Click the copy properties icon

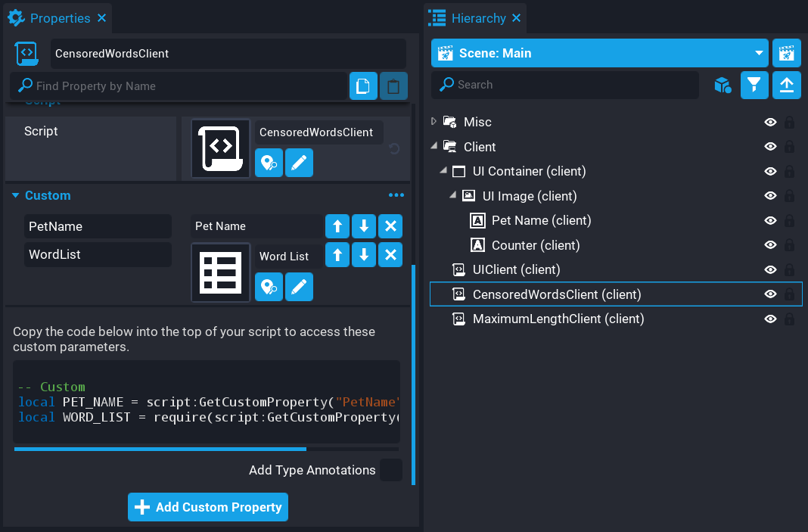pyautogui.click(x=363, y=86)
